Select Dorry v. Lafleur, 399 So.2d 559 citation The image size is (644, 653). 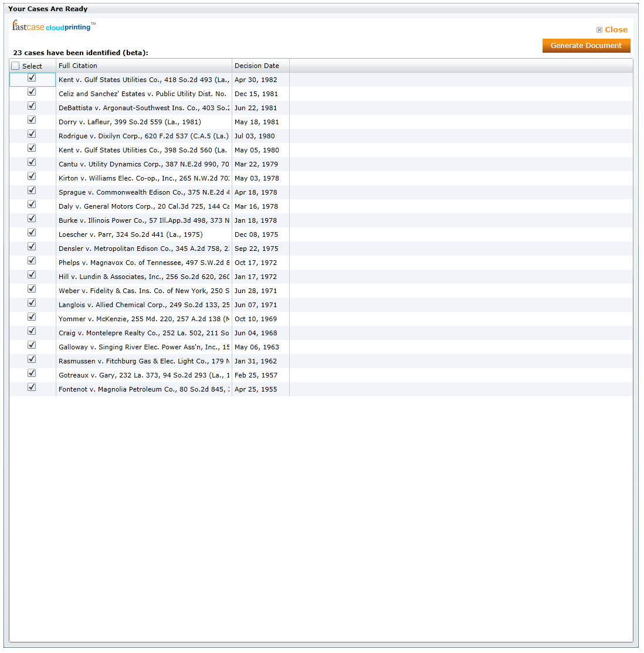coord(130,122)
